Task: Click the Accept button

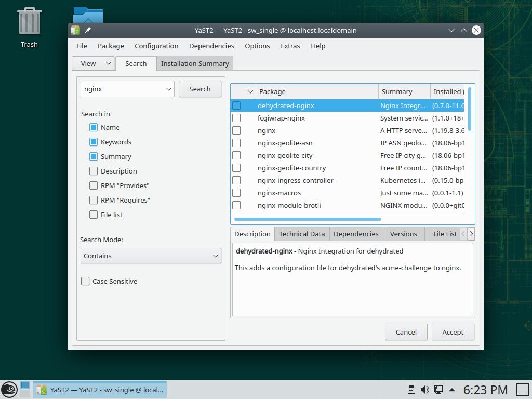Action: coord(453,332)
